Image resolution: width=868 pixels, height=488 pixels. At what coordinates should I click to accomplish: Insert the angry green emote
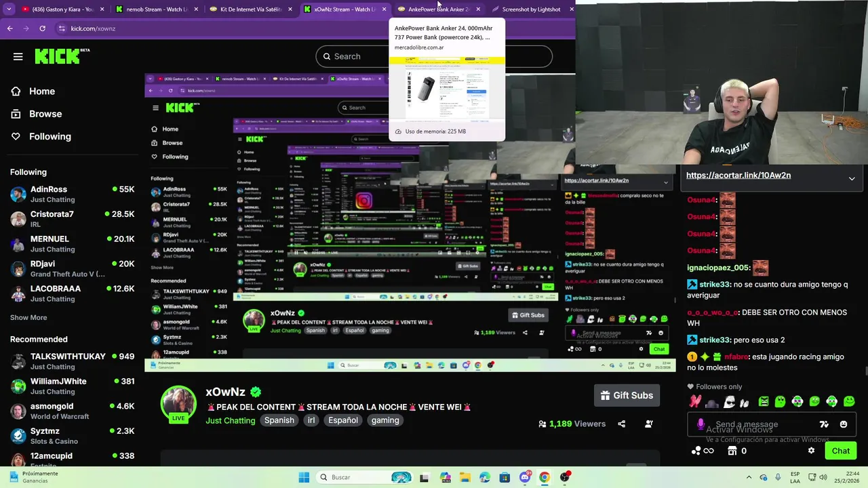[764, 402]
